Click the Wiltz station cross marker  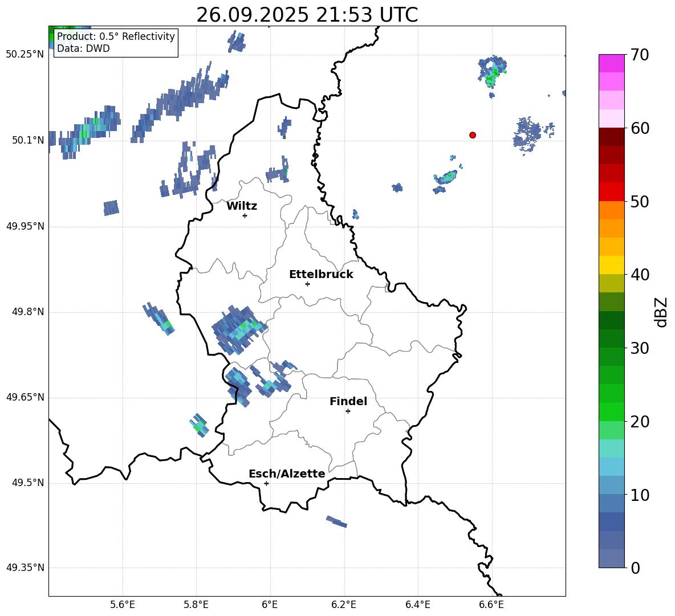(245, 215)
